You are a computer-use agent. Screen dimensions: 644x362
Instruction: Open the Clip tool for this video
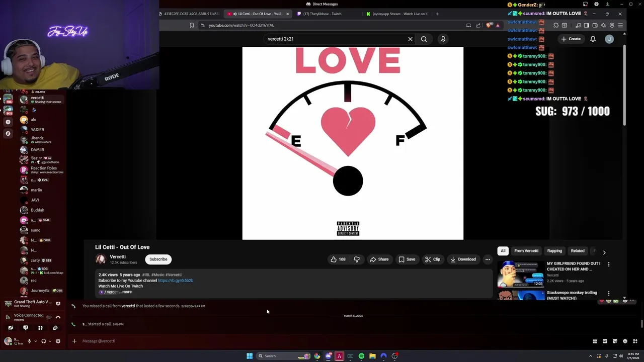(x=432, y=259)
